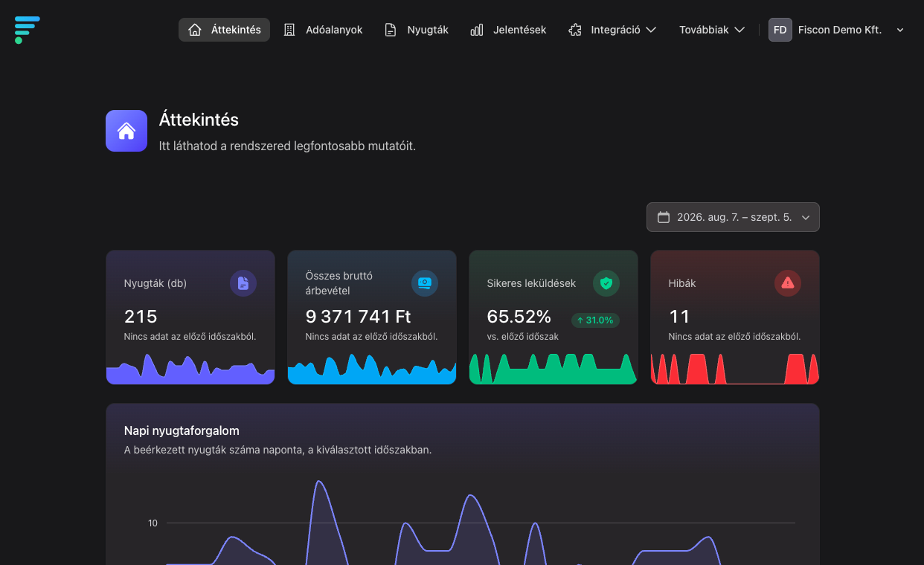
Task: Open the Továbbiak dropdown menu
Action: pos(712,30)
